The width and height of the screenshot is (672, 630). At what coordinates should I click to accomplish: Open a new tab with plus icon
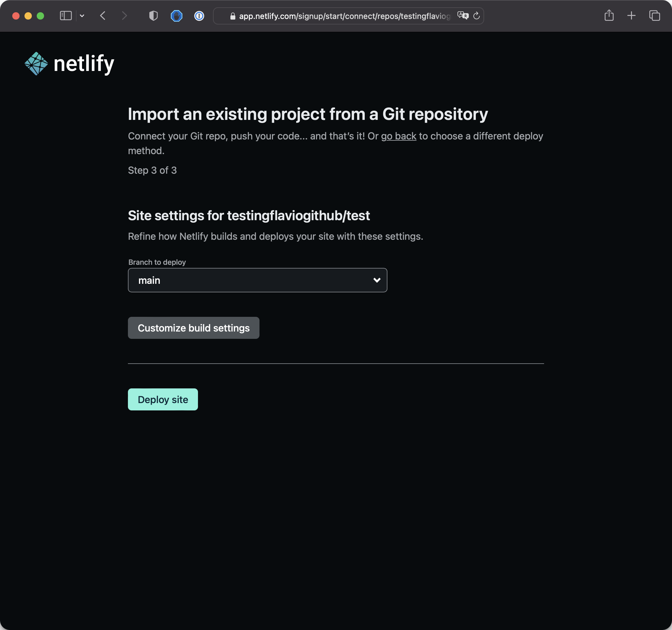point(631,16)
